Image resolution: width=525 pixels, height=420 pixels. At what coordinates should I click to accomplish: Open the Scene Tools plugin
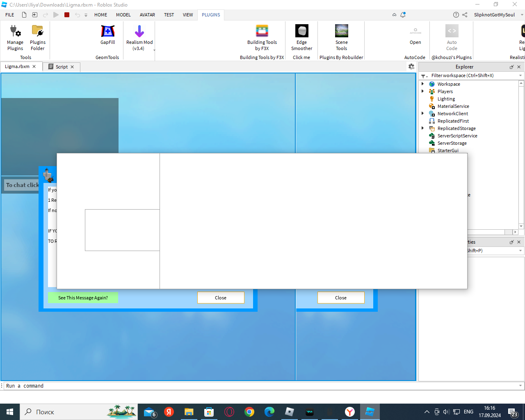[x=342, y=38]
